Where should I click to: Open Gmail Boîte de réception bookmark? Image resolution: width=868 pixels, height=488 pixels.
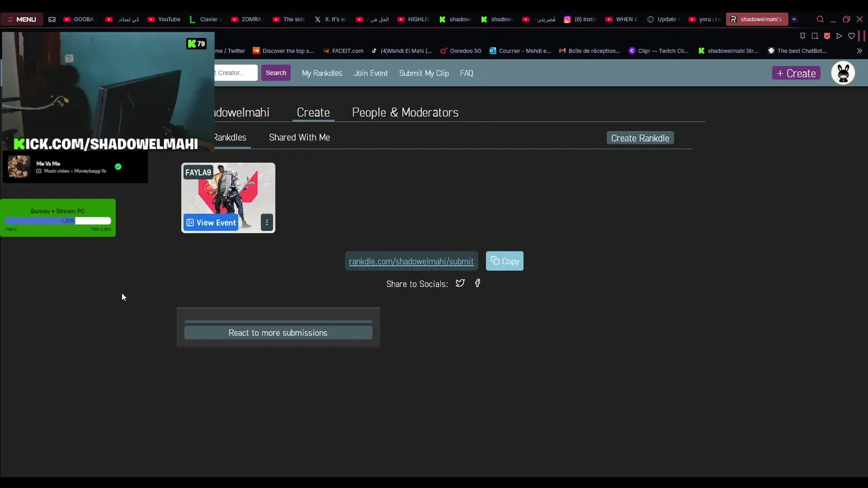(590, 51)
